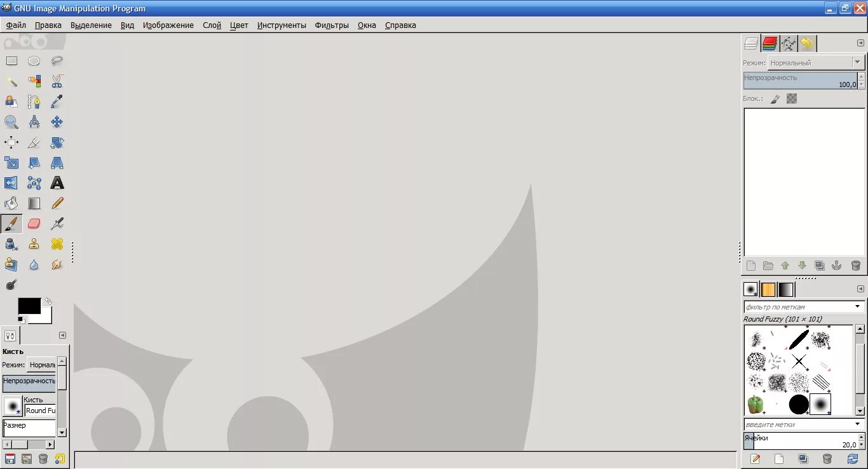Screen dimensions: 868x469
Task: Open the layers dock configuration menu arrow
Action: click(x=860, y=43)
